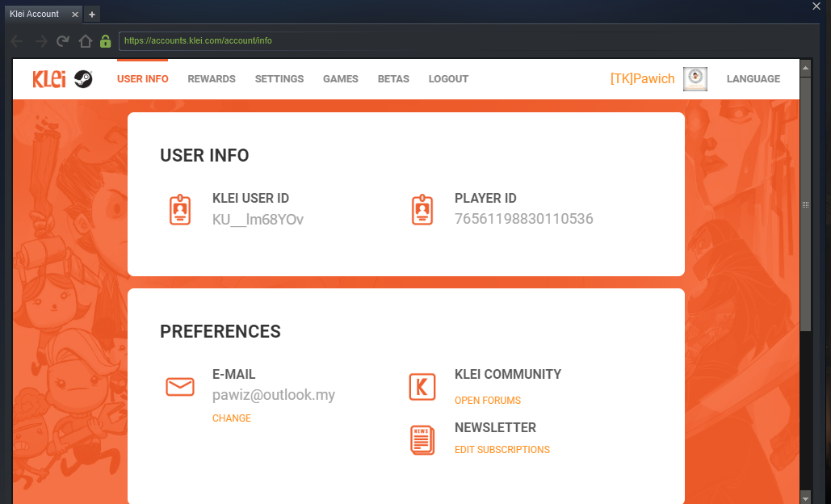Click CHANGE under e-mail
The height and width of the screenshot is (504, 831).
point(232,418)
